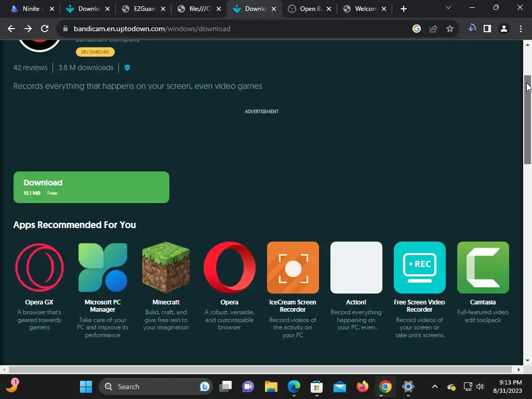Click the green Download button
532x399 pixels.
[91, 187]
